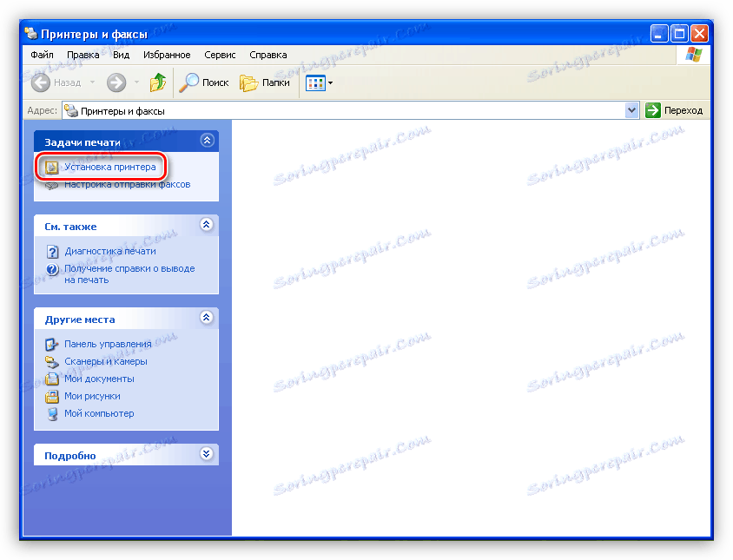Click the fax setup icon
Viewport: 733px width, 560px height.
[51, 186]
